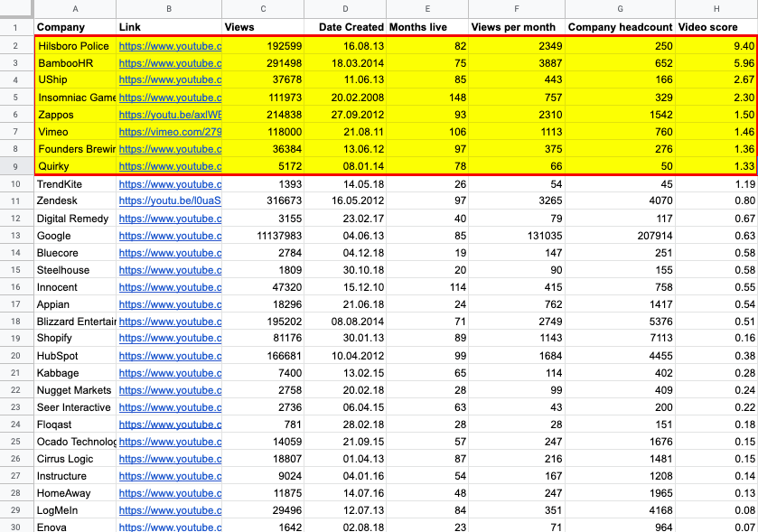Click date cell 27.09.2012

pos(345,115)
